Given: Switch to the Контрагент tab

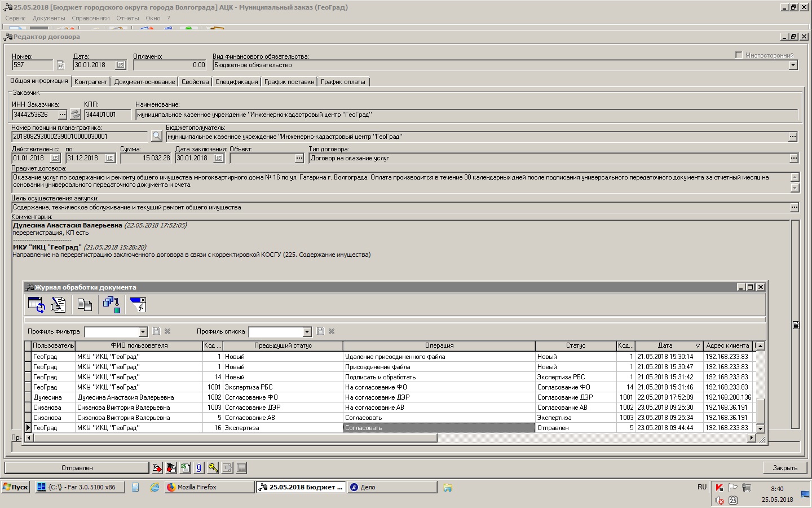Looking at the screenshot, I should (x=90, y=82).
